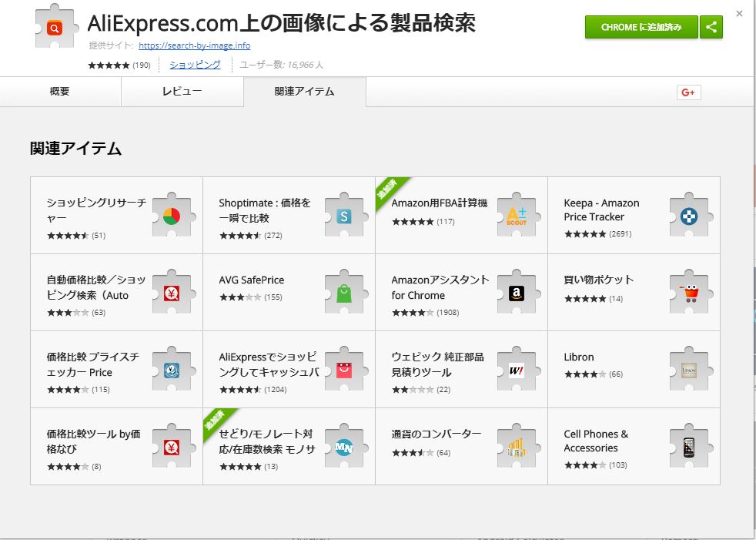756x540 pixels.
Task: Click the Google+ icon button
Action: 688,92
